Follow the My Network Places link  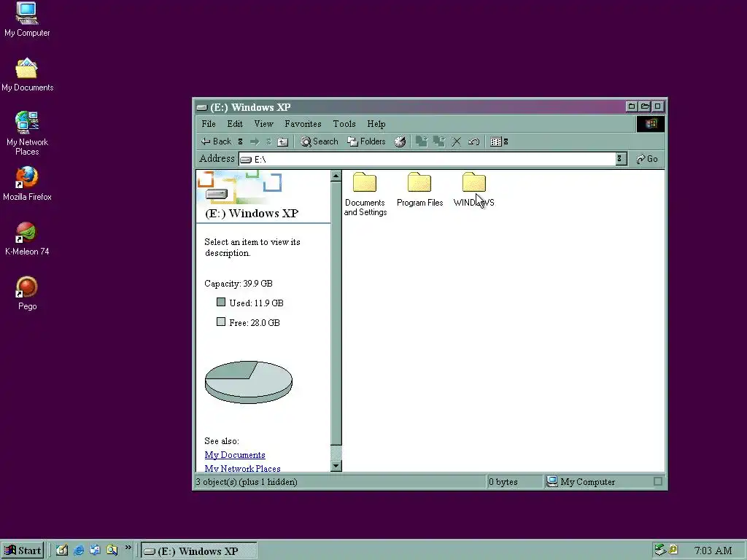click(242, 468)
